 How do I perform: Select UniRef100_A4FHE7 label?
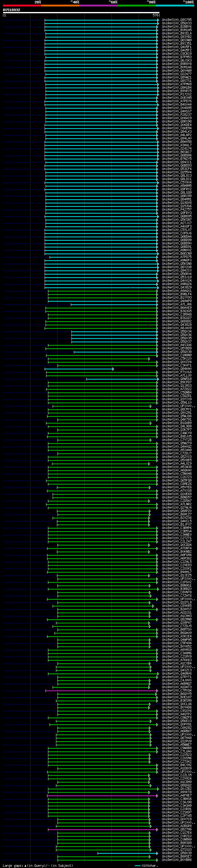(177, 796)
